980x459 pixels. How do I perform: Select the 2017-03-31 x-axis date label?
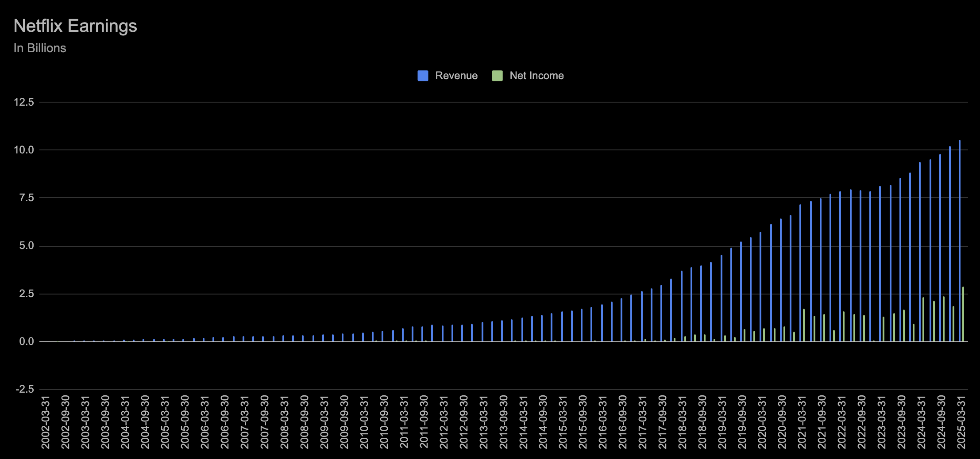[643, 422]
